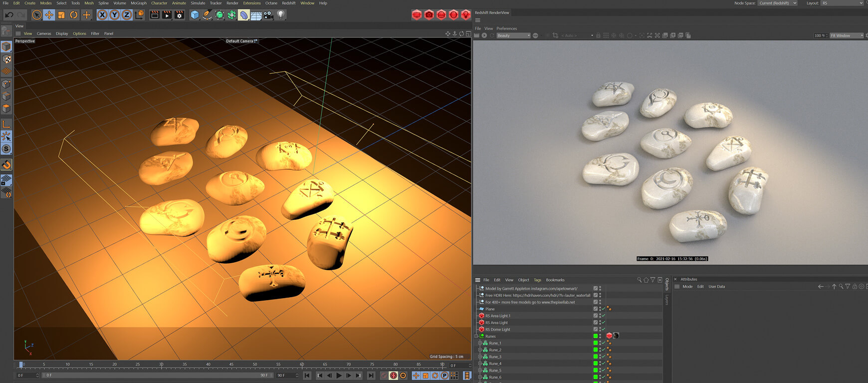Open Edit Render Settings icon
The image size is (868, 383).
pyautogui.click(x=179, y=15)
